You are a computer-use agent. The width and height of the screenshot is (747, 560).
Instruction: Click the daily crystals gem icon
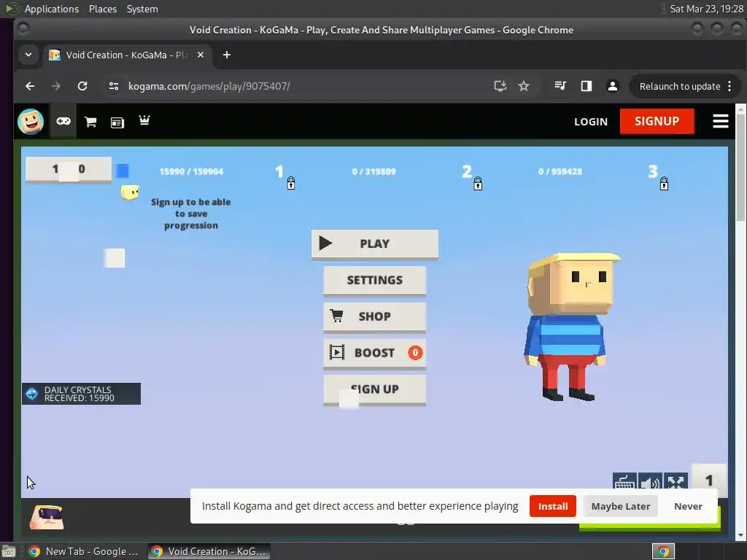(32, 394)
